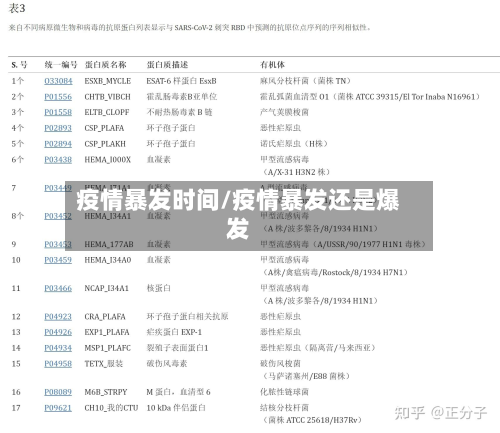Select the 核蛋白 description cell
Viewport: 500px width, 433px height.
pyautogui.click(x=159, y=288)
